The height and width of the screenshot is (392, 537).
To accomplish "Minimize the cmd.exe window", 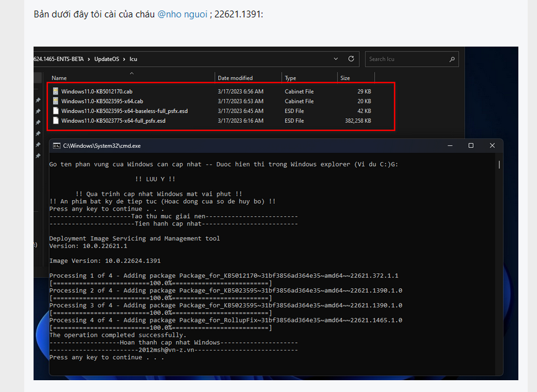I will (x=450, y=146).
